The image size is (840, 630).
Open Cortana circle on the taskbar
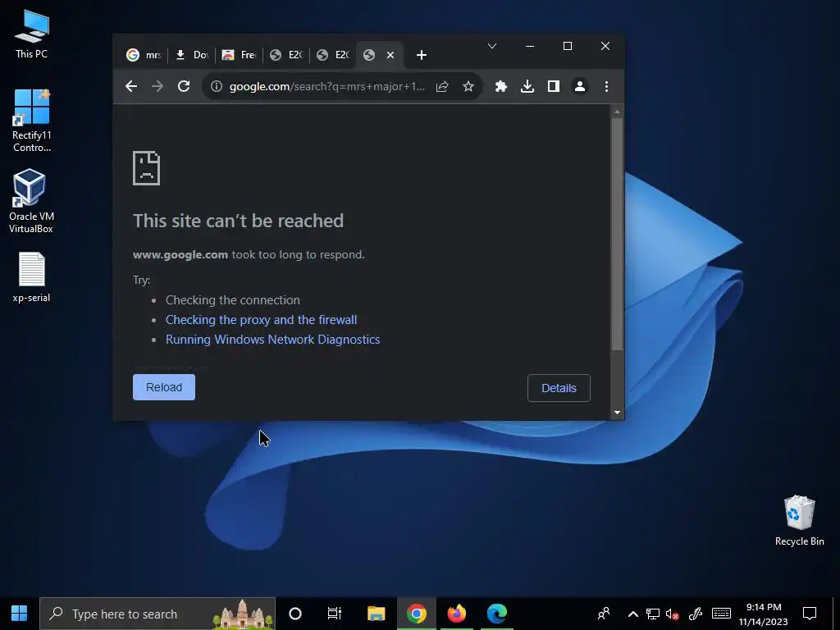click(295, 614)
